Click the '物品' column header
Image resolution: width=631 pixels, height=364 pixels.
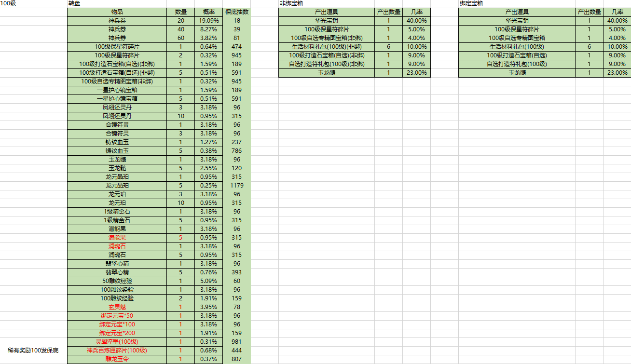(117, 12)
